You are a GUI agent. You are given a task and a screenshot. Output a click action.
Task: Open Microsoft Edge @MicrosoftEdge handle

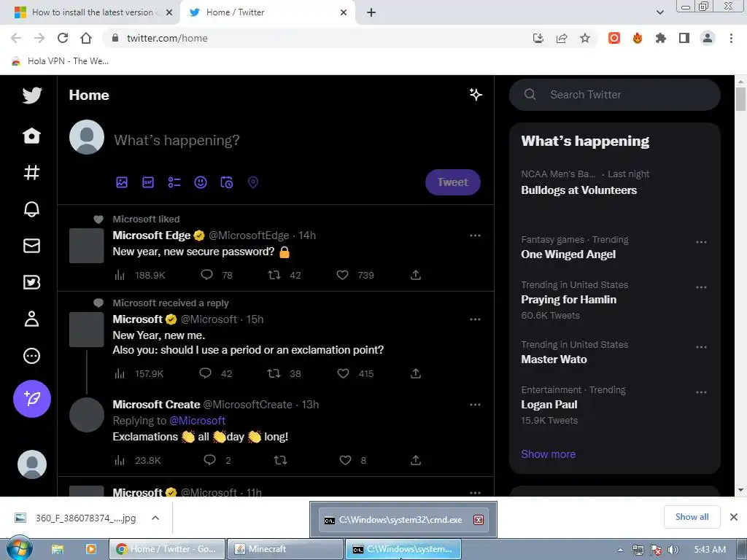point(249,236)
